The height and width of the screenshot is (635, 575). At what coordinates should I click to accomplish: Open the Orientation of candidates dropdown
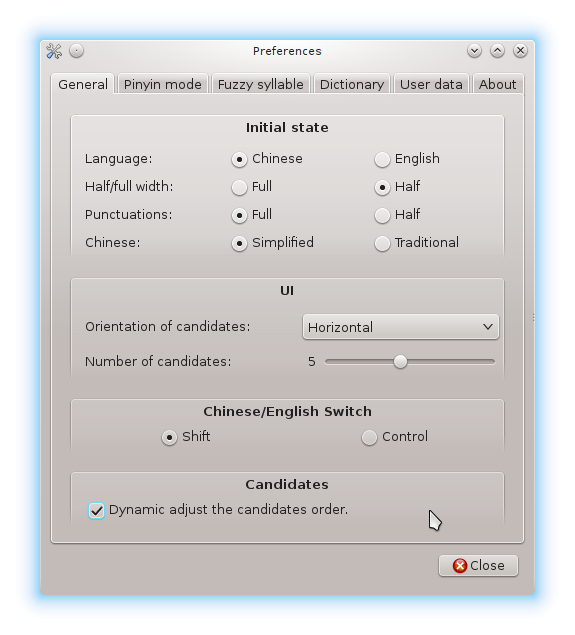(400, 327)
